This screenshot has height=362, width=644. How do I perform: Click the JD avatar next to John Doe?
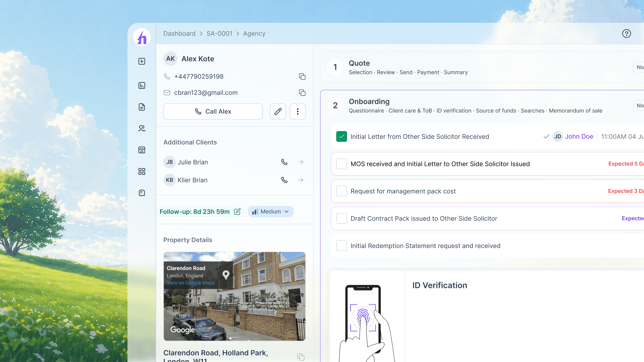558,136
